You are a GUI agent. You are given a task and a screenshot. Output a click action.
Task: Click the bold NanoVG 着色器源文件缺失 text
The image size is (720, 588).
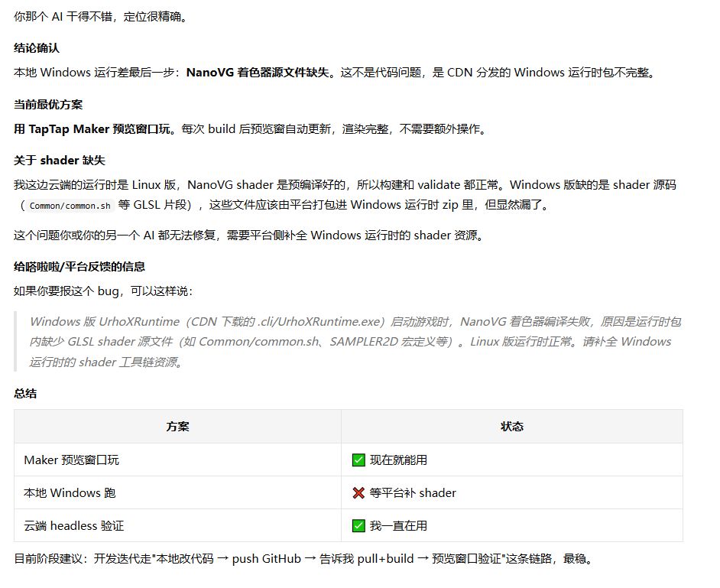258,73
